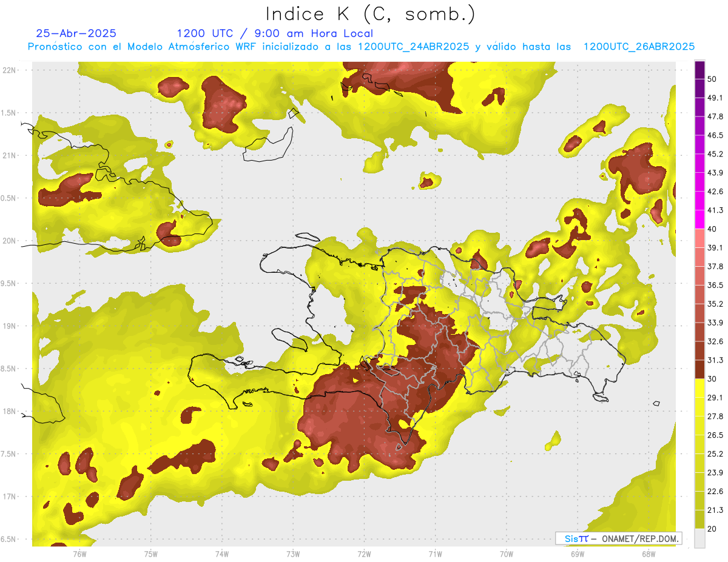Click '1200UTC_24ABR2025' initialization time text
This screenshot has height=562, width=728.
[x=413, y=47]
